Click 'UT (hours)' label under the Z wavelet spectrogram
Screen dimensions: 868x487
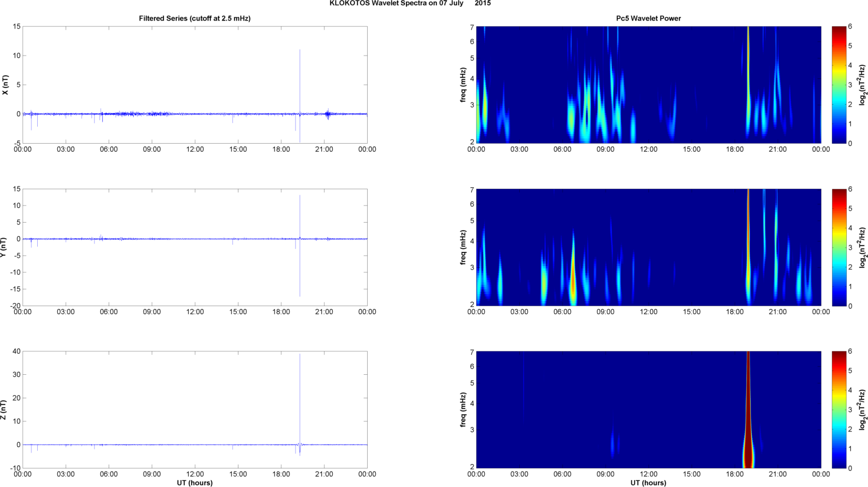coord(648,483)
